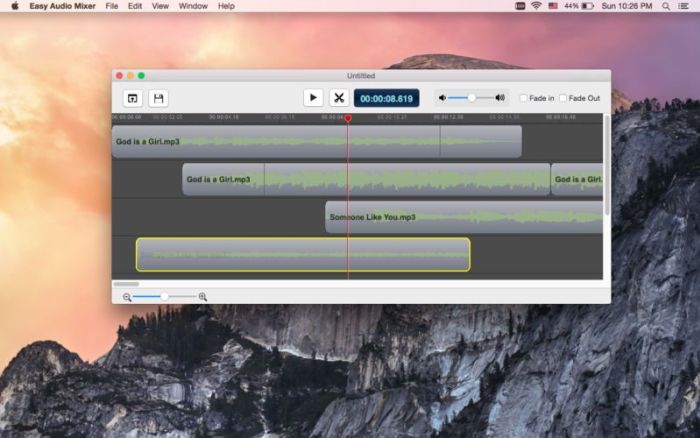The height and width of the screenshot is (438, 700).
Task: Select first track God is a Girl.mp3 clip
Action: (317, 142)
